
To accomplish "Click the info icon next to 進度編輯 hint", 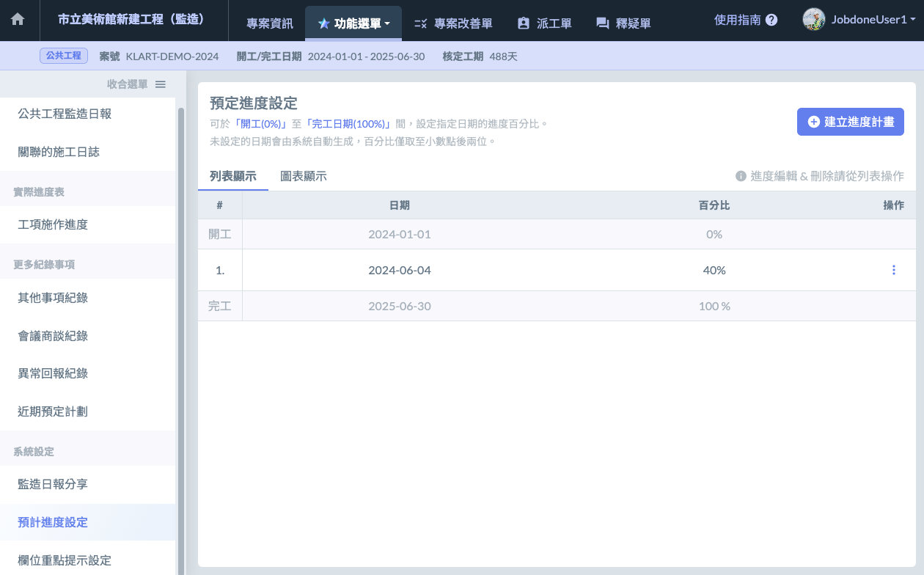I will pyautogui.click(x=741, y=176).
